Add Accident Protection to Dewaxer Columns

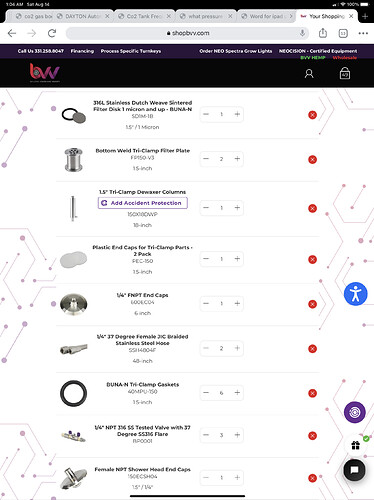[x=143, y=203]
